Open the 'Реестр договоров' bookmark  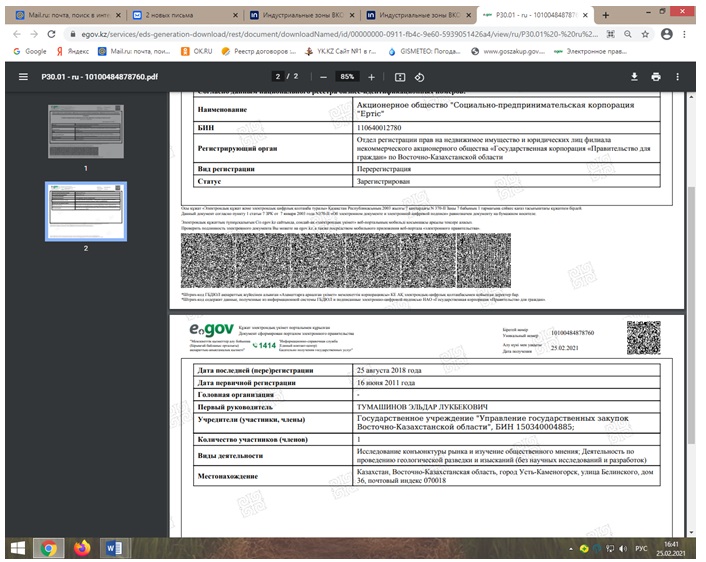(258, 52)
